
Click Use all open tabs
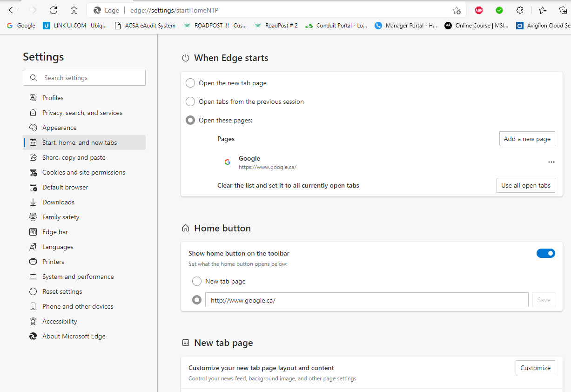tap(525, 185)
